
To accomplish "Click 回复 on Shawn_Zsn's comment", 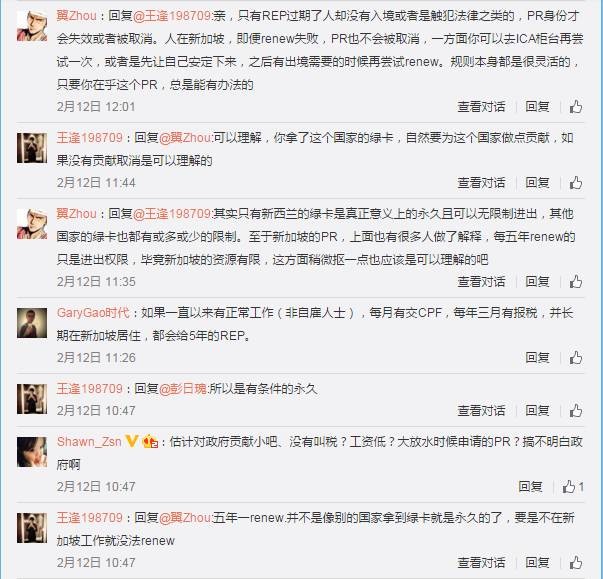I will pyautogui.click(x=530, y=487).
